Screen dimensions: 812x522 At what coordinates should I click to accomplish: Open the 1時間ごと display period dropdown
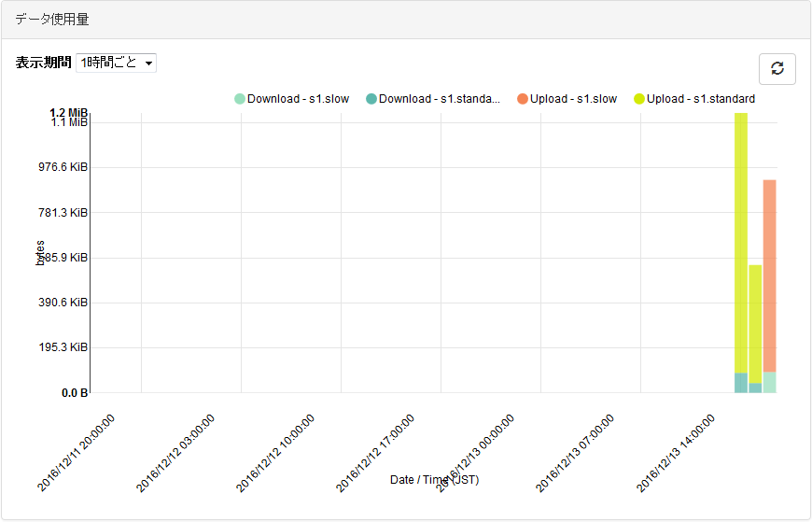pyautogui.click(x=116, y=63)
